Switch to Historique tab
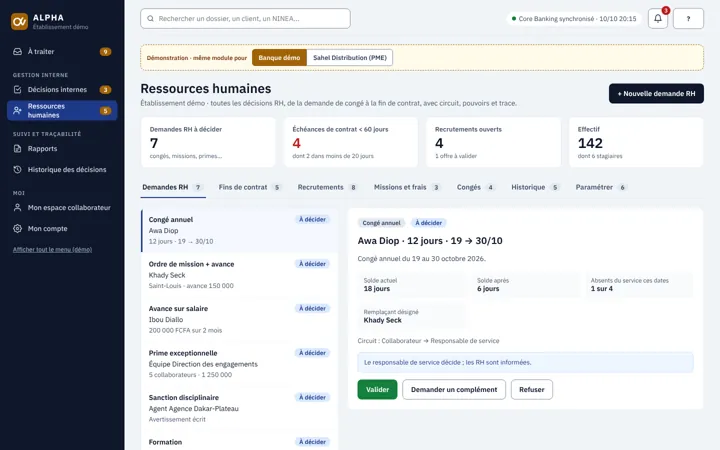 [535, 187]
